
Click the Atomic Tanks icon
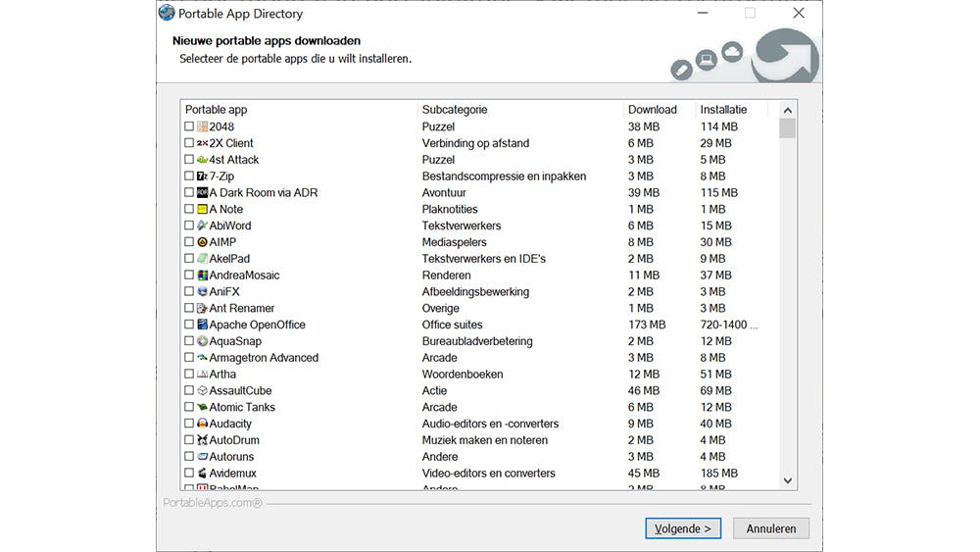click(x=202, y=407)
